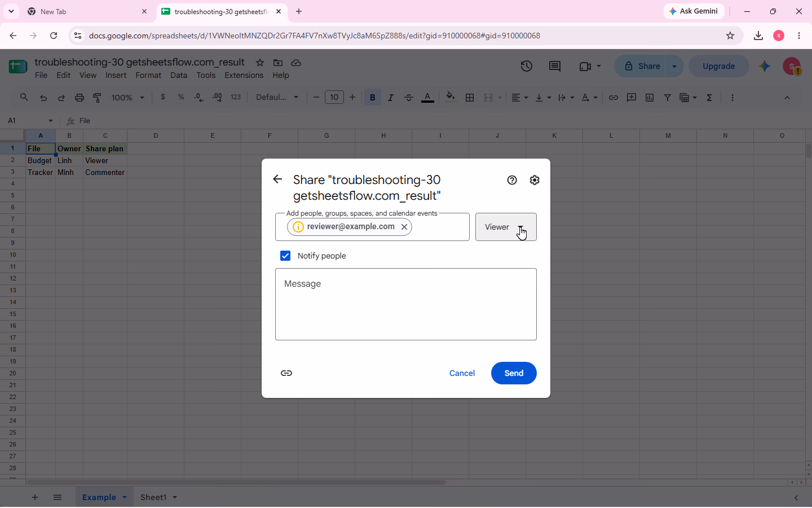Open the Viewer role dropdown
The height and width of the screenshot is (508, 812).
(x=506, y=227)
